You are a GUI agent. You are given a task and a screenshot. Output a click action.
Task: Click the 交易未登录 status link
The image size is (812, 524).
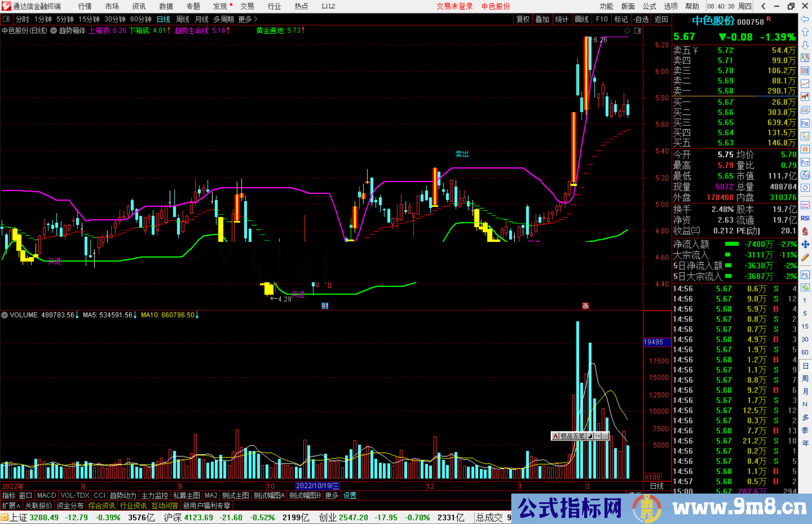(x=454, y=6)
